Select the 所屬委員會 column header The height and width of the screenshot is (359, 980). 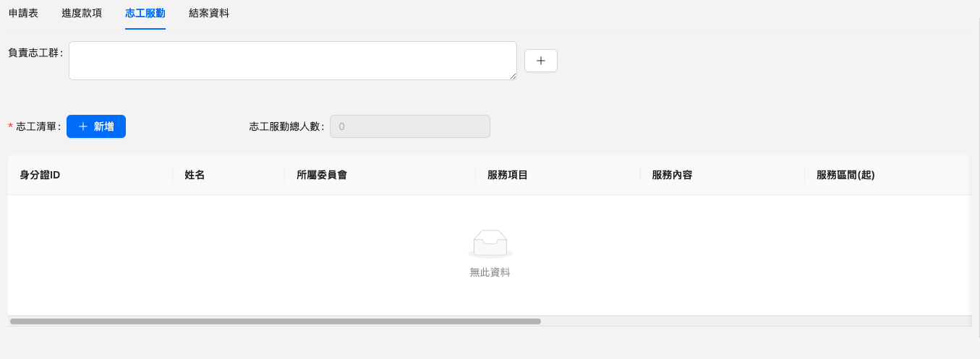click(x=321, y=175)
